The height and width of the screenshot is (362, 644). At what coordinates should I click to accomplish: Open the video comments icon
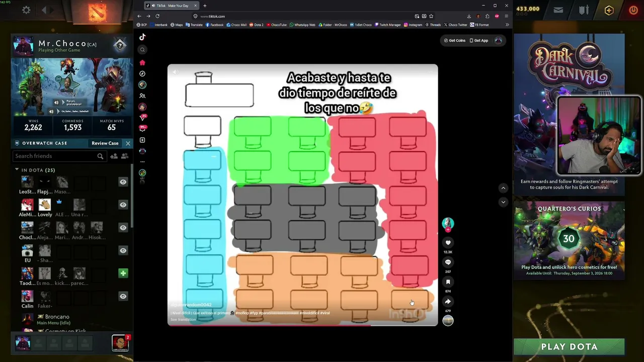[448, 262]
